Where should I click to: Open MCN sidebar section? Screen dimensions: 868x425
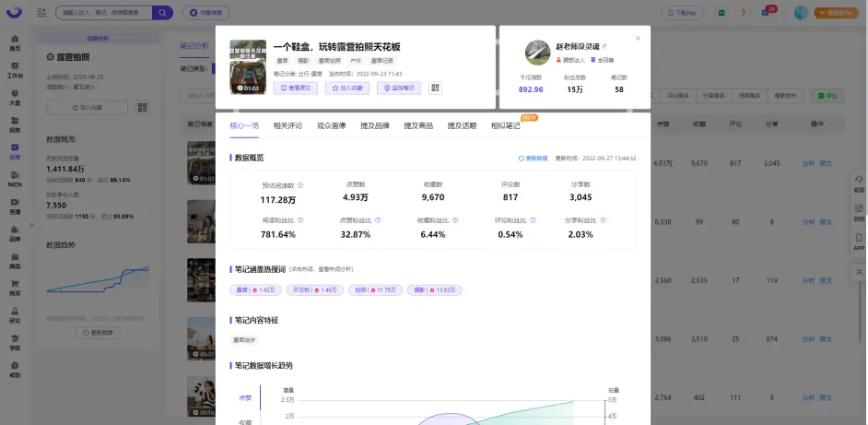coord(15,179)
